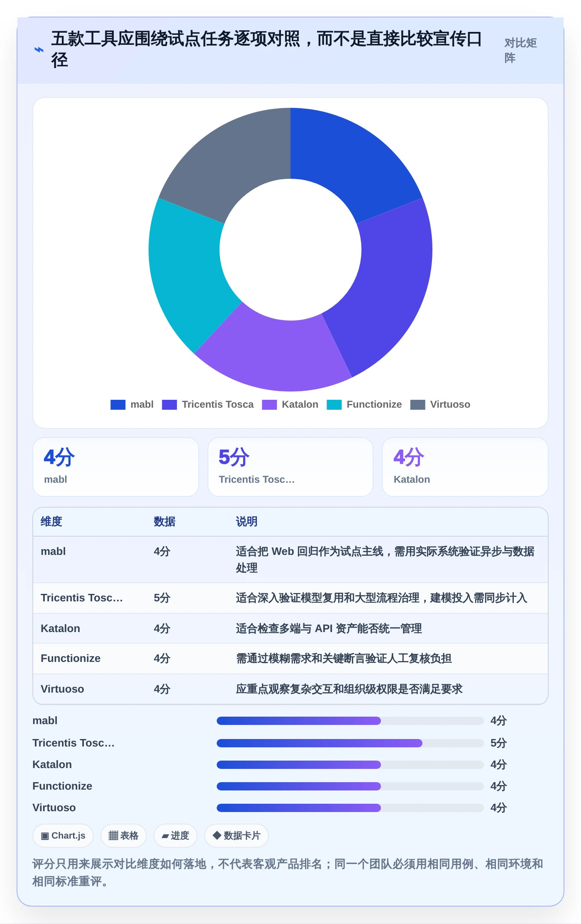Click the mabl progress bar
The width and height of the screenshot is (581, 924).
pos(350,721)
